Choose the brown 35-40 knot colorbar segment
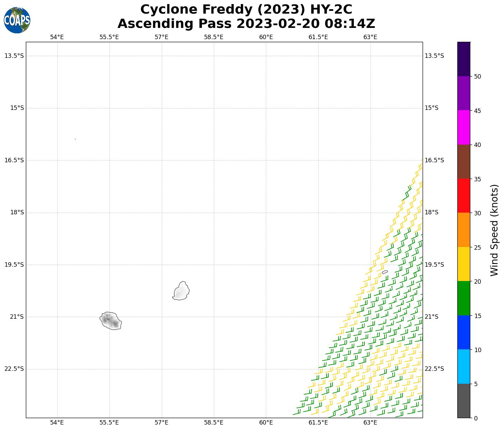Image resolution: width=504 pixels, height=430 pixels. pyautogui.click(x=463, y=162)
